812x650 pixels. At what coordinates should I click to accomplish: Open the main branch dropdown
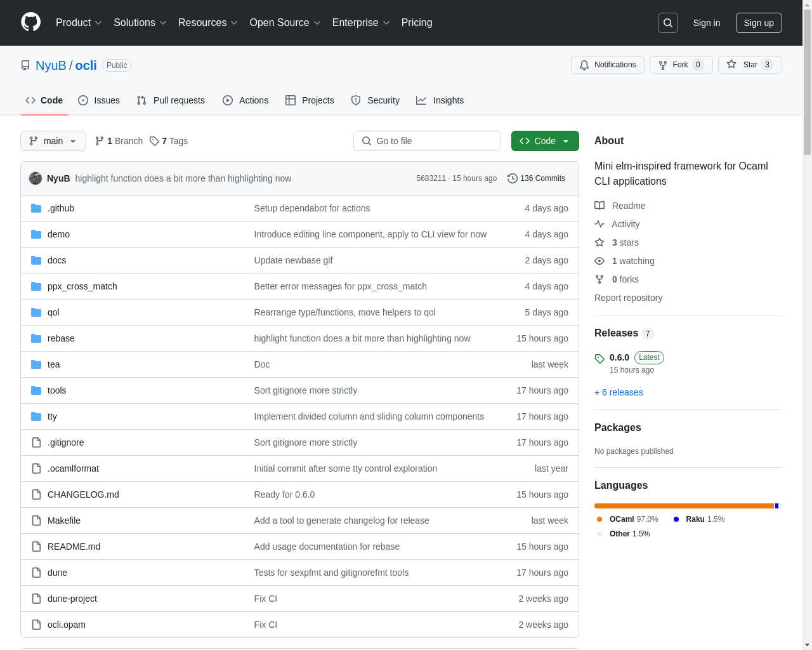point(53,141)
